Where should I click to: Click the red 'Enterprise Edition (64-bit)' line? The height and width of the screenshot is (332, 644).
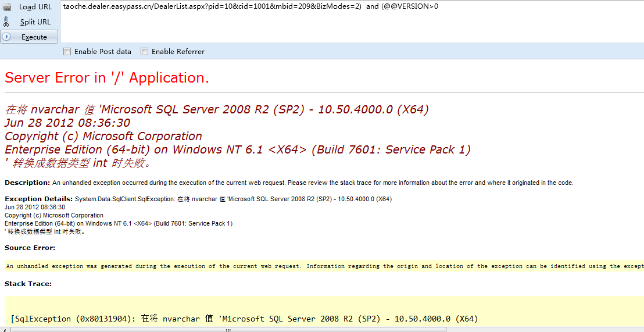click(237, 149)
